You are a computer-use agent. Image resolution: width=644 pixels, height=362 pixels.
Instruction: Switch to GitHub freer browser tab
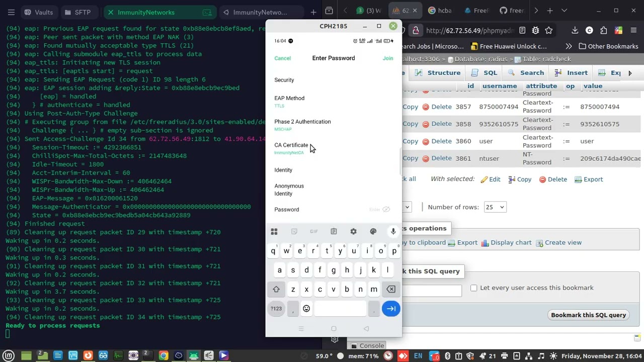[x=512, y=11]
